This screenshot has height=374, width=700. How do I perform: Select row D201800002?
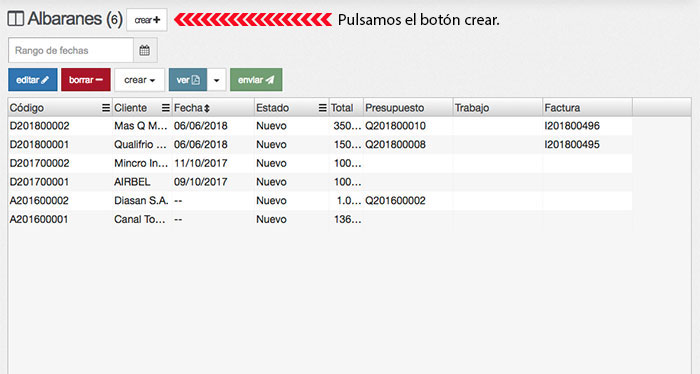320,126
